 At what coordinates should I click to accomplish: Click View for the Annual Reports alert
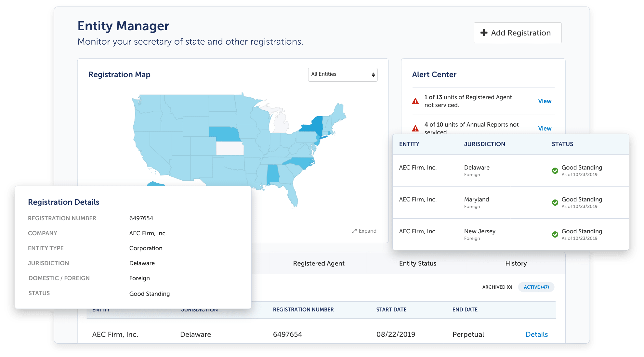tap(545, 128)
